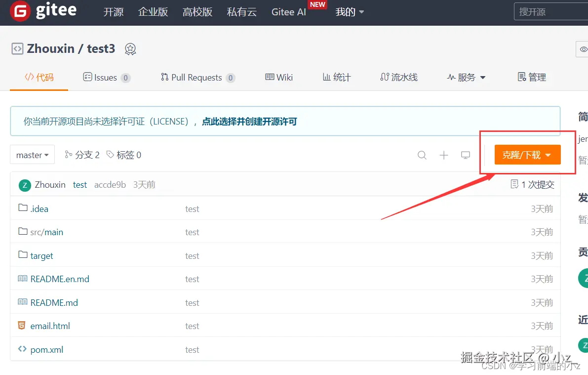Open the 标签 0 tags link
The image size is (588, 375).
point(124,155)
